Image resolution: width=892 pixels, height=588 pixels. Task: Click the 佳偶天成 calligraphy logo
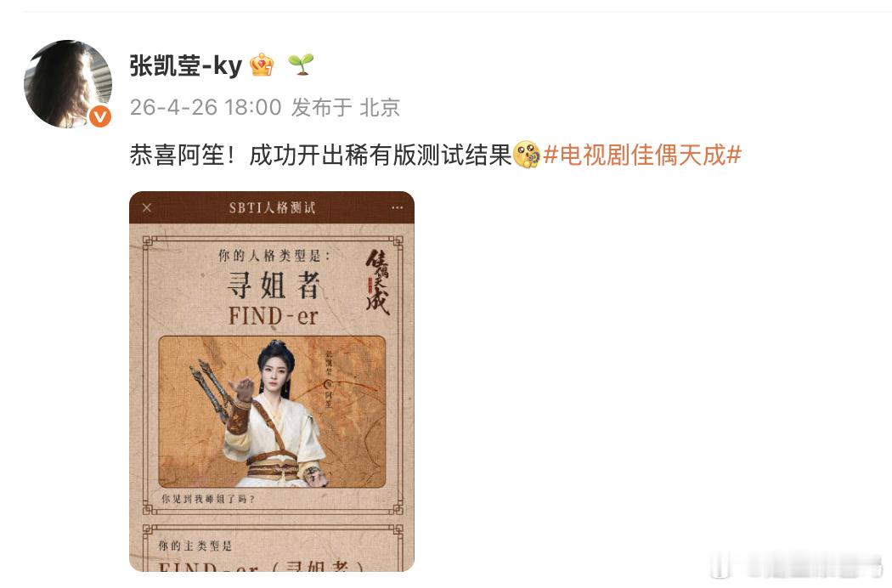tap(378, 282)
